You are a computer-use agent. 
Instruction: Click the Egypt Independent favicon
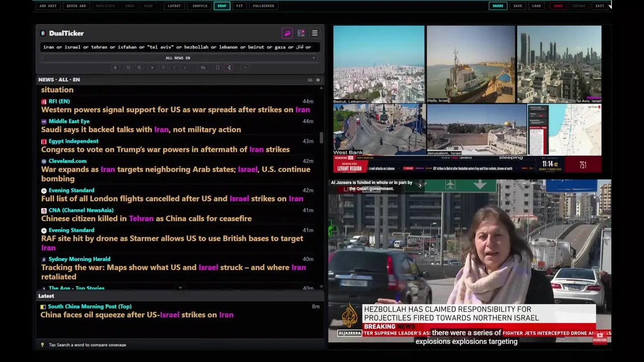pyautogui.click(x=44, y=141)
